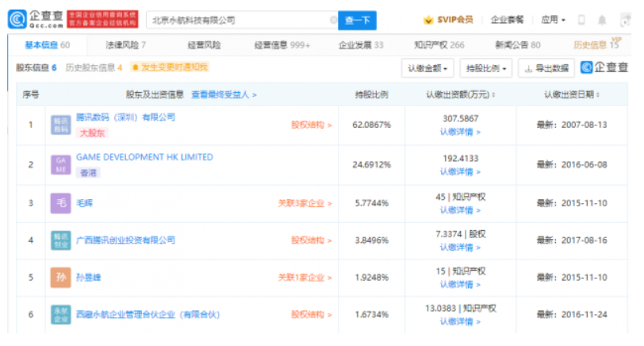Open the Qcc.com logo home link
The height and width of the screenshot is (346, 644).
click(36, 19)
